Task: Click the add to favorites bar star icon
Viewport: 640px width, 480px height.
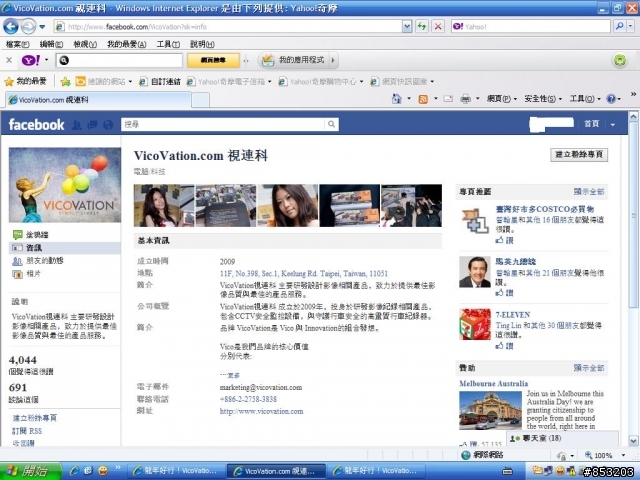Action: click(65, 82)
